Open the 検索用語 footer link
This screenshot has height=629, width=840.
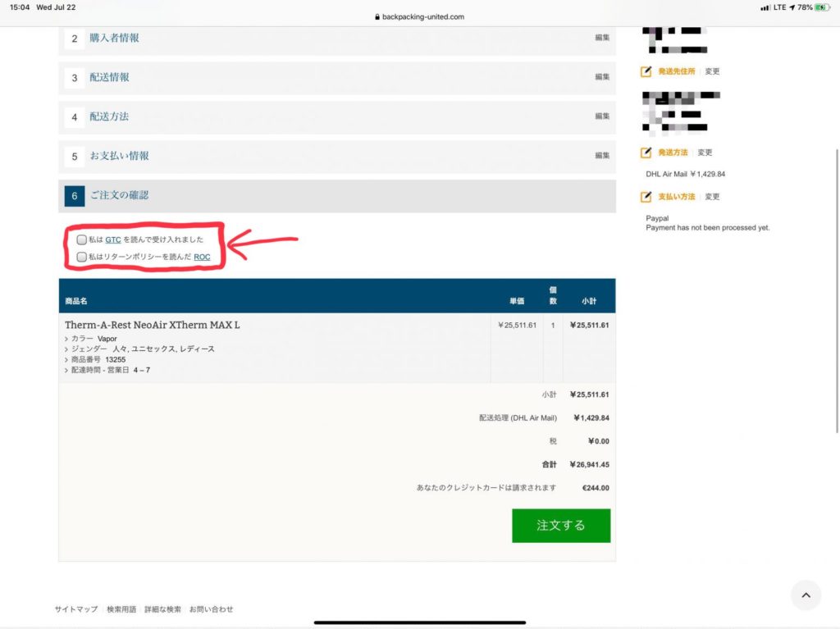121,609
